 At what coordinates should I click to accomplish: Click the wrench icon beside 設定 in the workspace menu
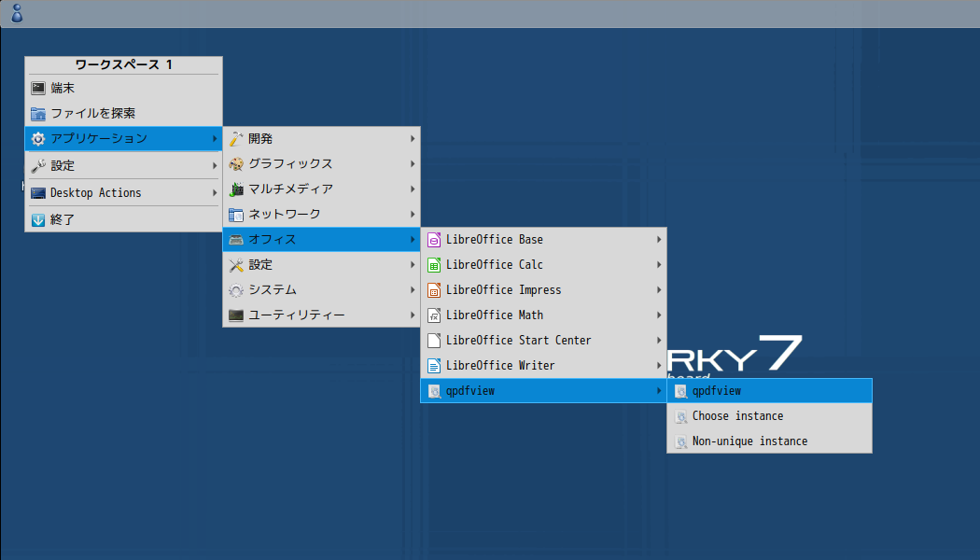point(38,165)
